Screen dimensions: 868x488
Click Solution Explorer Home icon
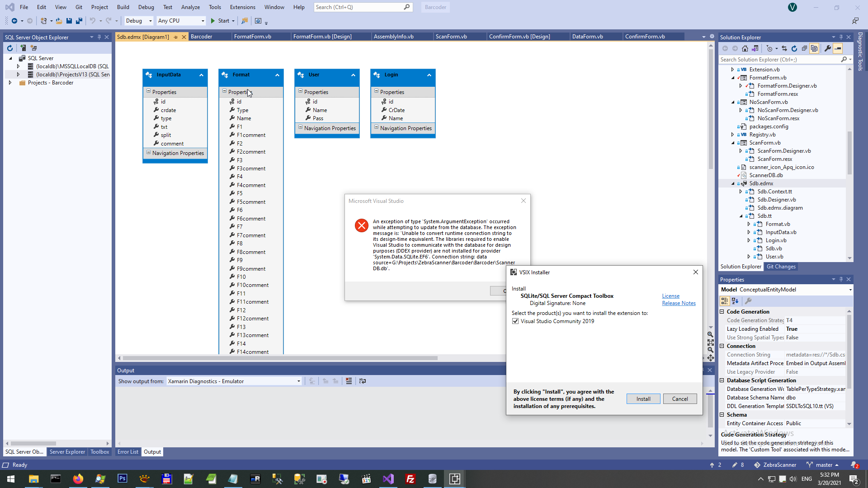[x=745, y=48]
